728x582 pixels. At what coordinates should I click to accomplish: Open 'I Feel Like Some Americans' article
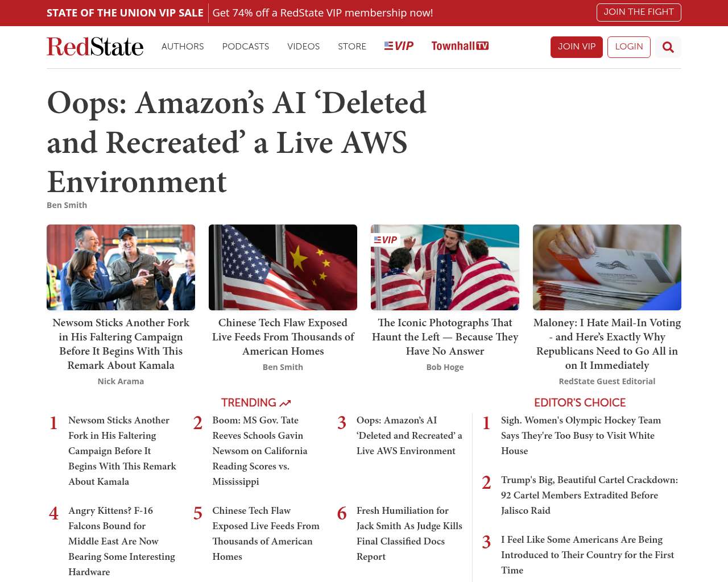(x=588, y=555)
